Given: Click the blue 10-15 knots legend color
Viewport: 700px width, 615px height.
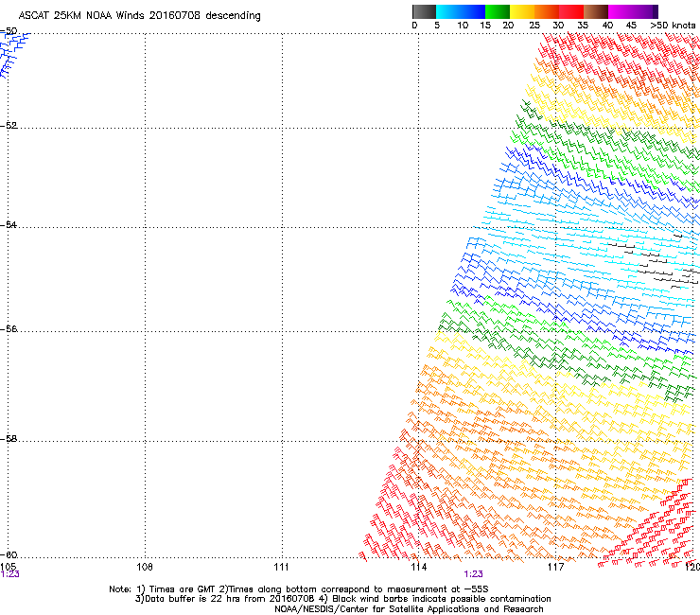Looking at the screenshot, I should (472, 11).
